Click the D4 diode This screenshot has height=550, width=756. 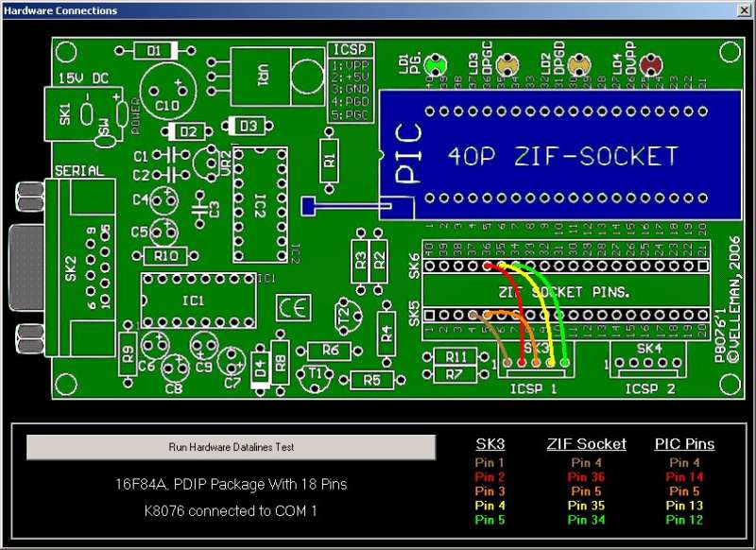261,370
